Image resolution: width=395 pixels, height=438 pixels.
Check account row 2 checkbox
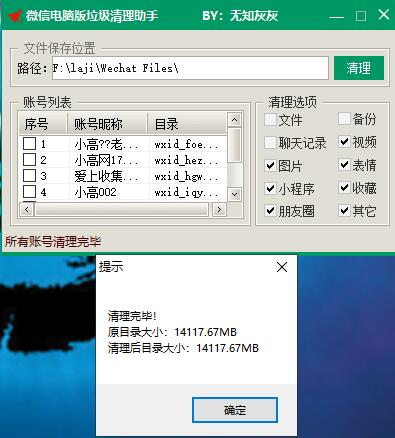coord(29,160)
